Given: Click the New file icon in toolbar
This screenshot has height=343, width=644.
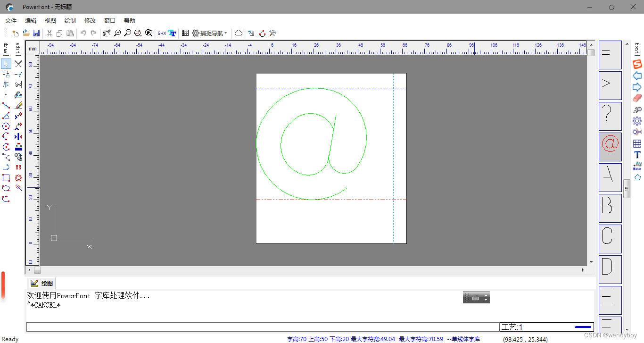Looking at the screenshot, I should point(16,33).
